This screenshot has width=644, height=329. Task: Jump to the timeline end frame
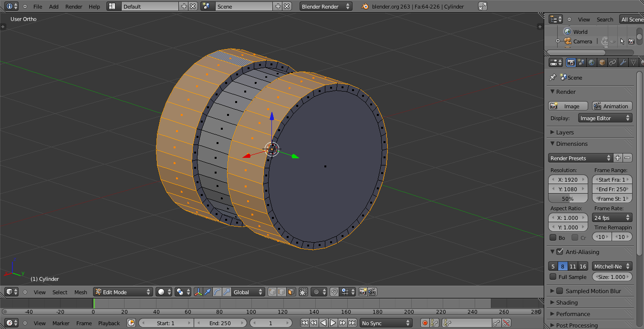tap(352, 323)
